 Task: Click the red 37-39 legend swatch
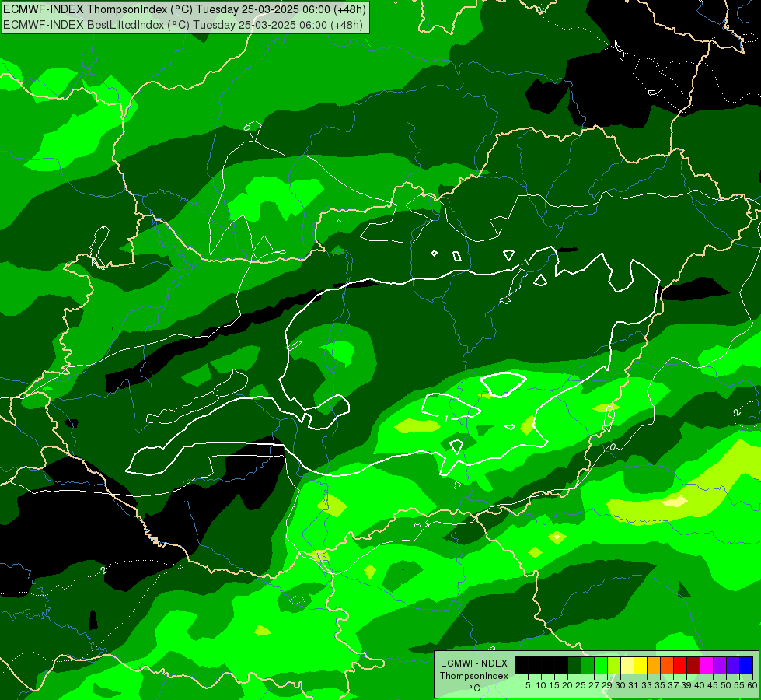[680, 665]
